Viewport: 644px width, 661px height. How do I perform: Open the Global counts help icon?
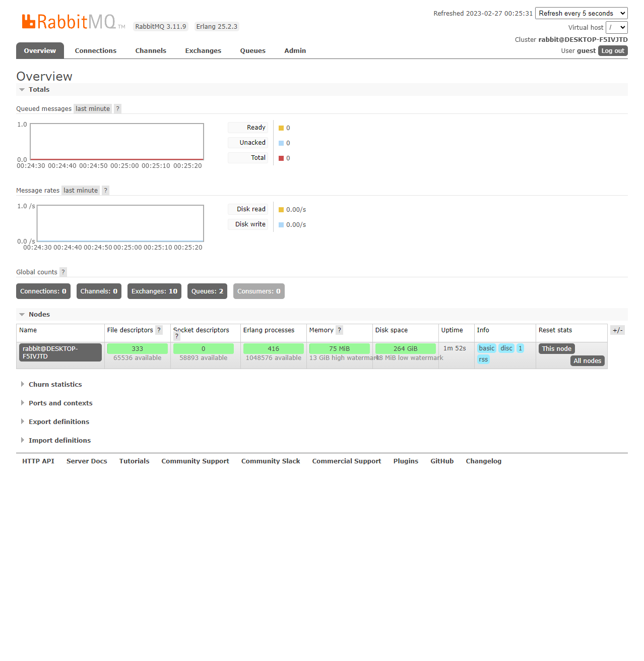tap(63, 272)
